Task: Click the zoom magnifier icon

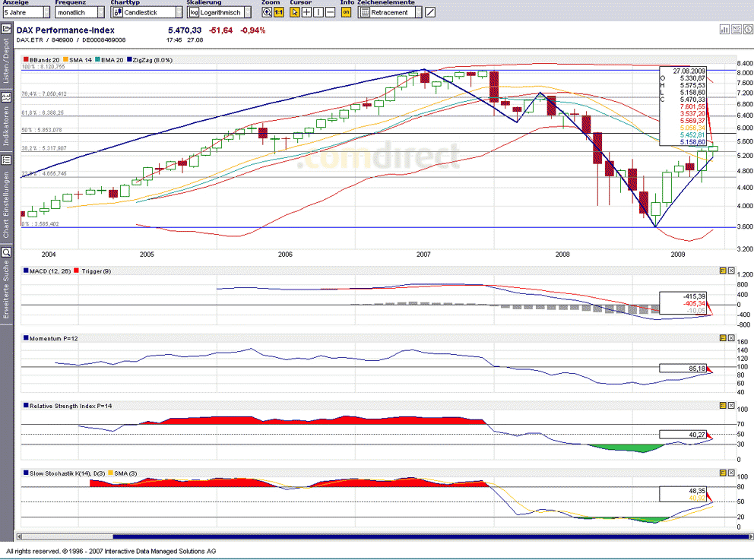Action: (267, 12)
